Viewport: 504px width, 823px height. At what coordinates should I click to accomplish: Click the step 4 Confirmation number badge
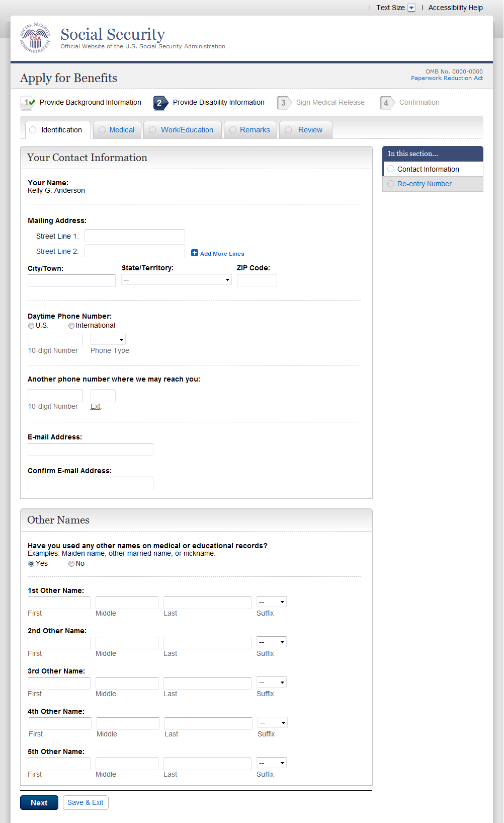[x=386, y=103]
